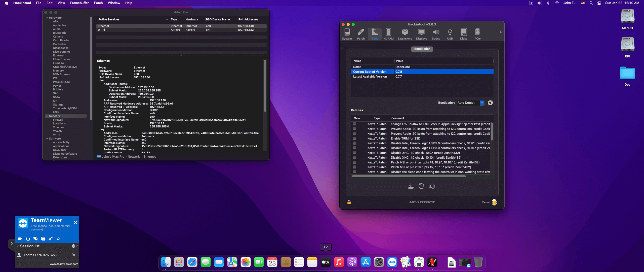Collapse the Software group in the sidebar

click(47, 139)
